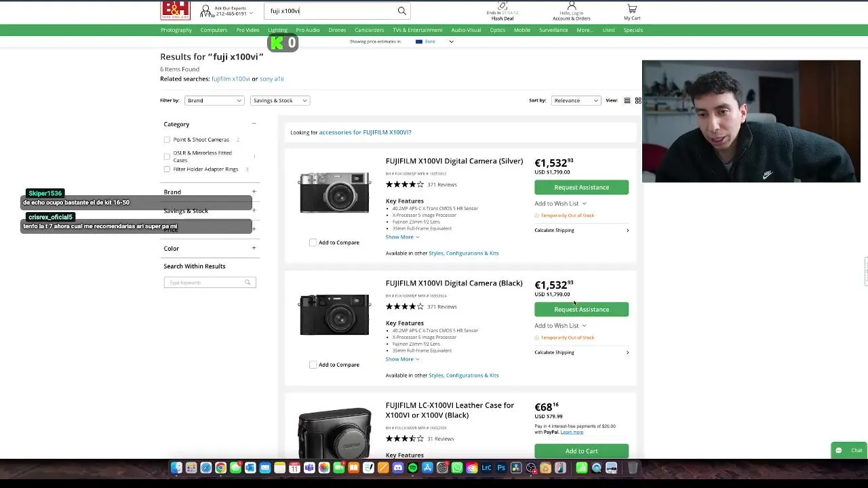The image size is (868, 488).
Task: Expand the Brand sidebar section
Action: point(254,192)
